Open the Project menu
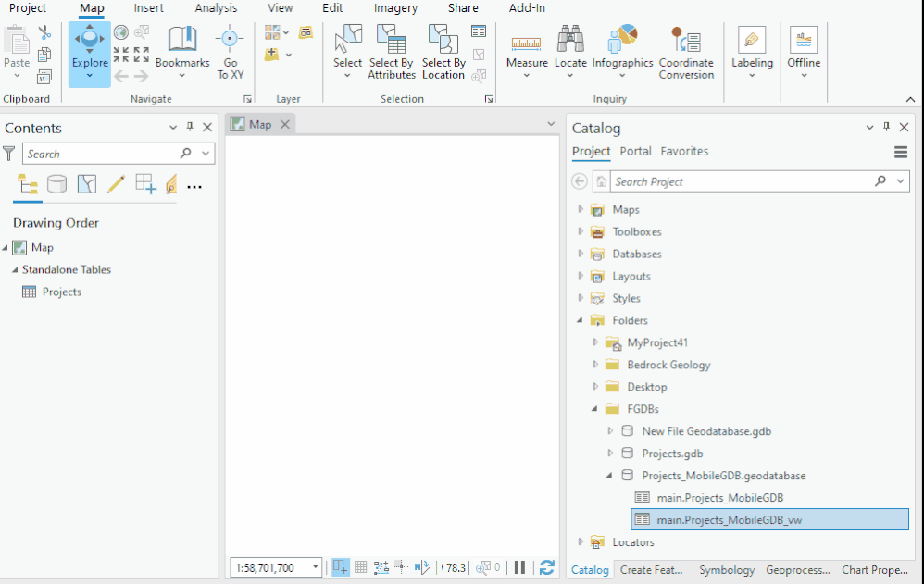Image resolution: width=924 pixels, height=584 pixels. click(28, 8)
